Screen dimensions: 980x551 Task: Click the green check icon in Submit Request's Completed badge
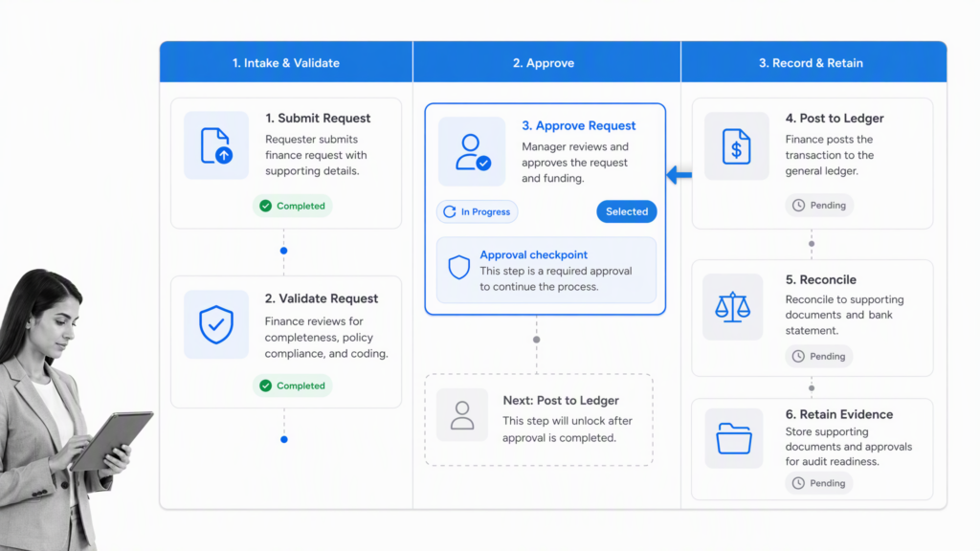[x=266, y=206]
